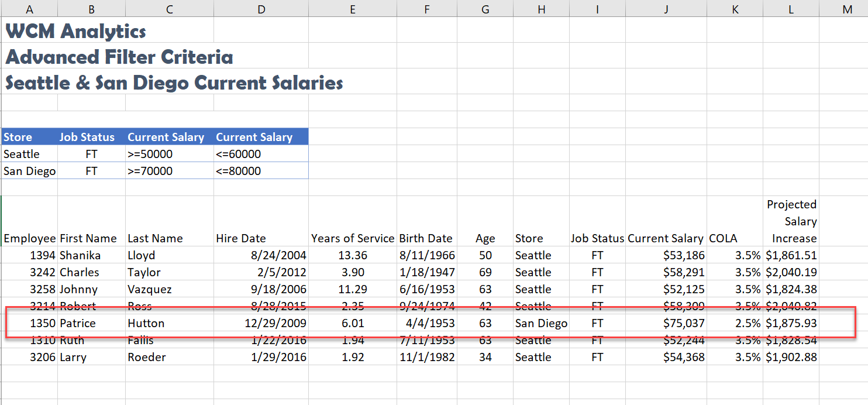Click salary $53,186
The height and width of the screenshot is (405, 868).
tap(666, 255)
